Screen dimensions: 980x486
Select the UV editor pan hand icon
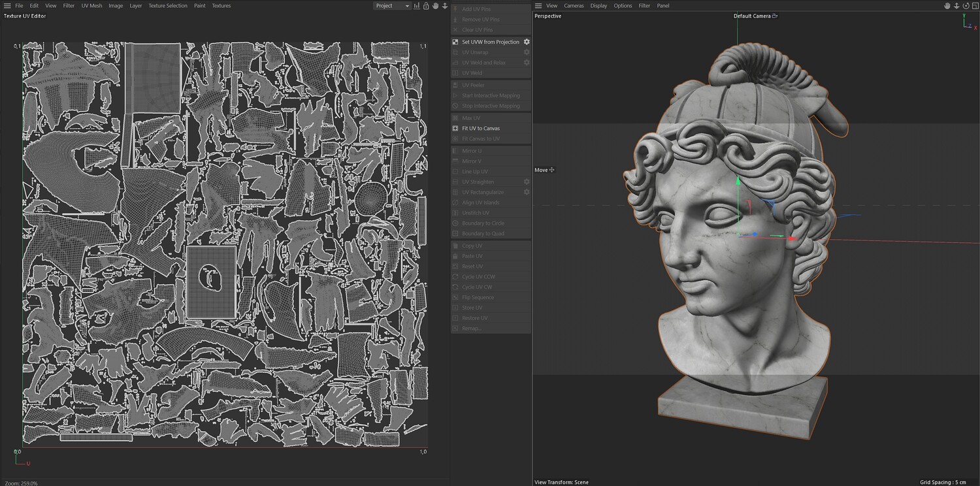click(x=435, y=6)
